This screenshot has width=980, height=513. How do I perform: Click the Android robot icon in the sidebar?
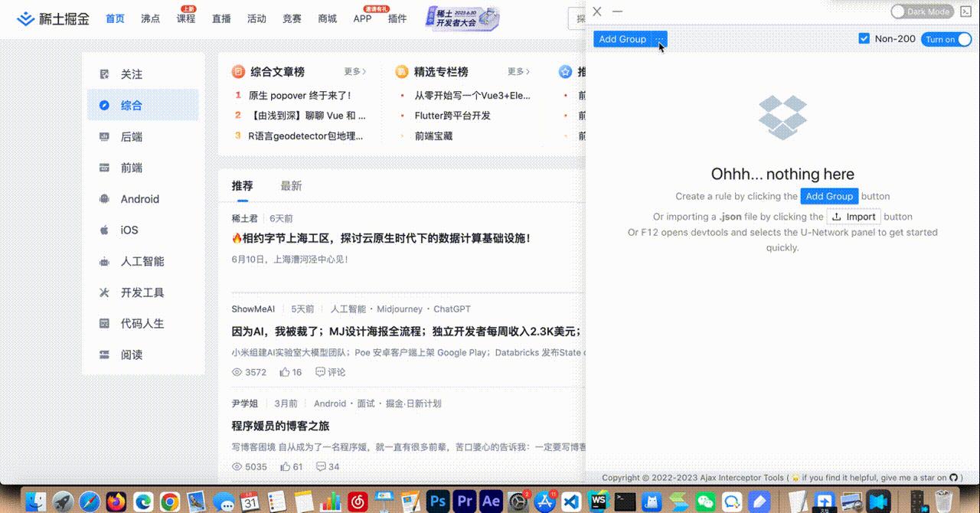tap(103, 199)
